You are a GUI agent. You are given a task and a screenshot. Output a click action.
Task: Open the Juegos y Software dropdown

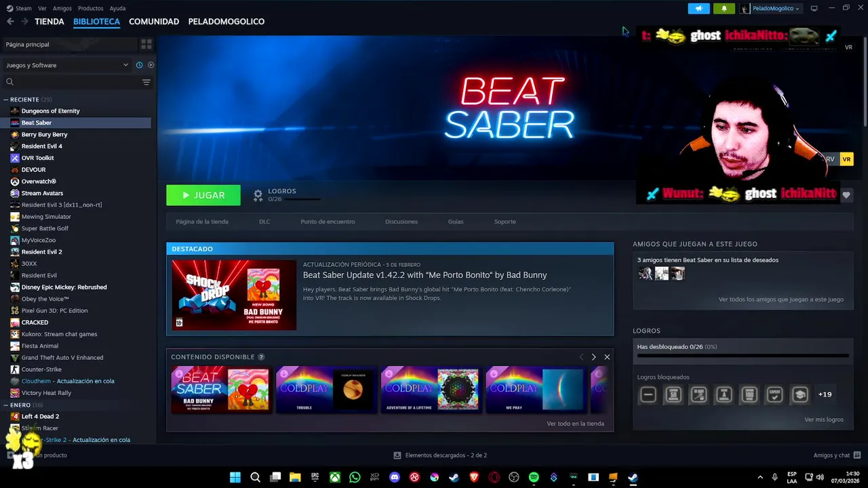pyautogui.click(x=67, y=65)
